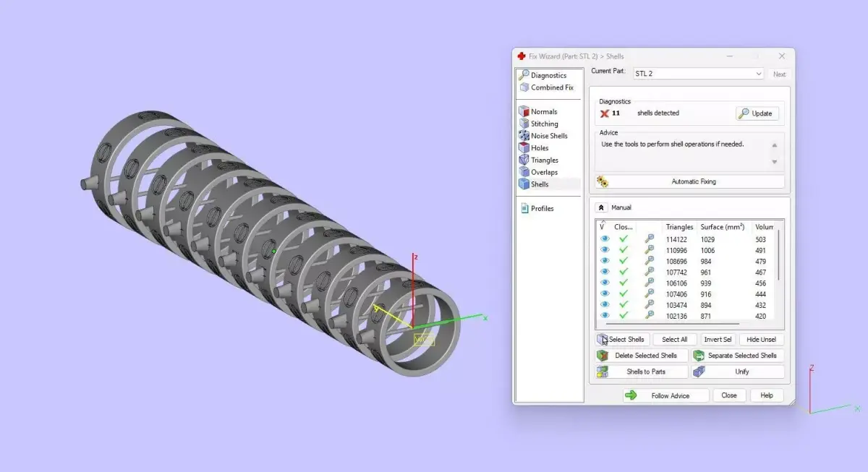The height and width of the screenshot is (472, 868).
Task: Toggle visibility of shell 107406
Action: click(x=605, y=294)
